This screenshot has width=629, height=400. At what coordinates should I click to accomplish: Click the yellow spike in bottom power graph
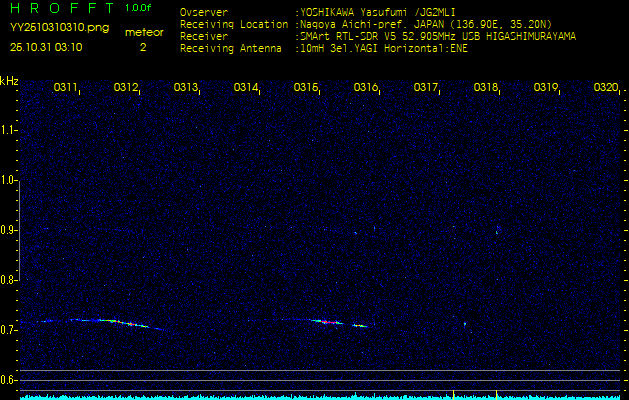coord(497,393)
